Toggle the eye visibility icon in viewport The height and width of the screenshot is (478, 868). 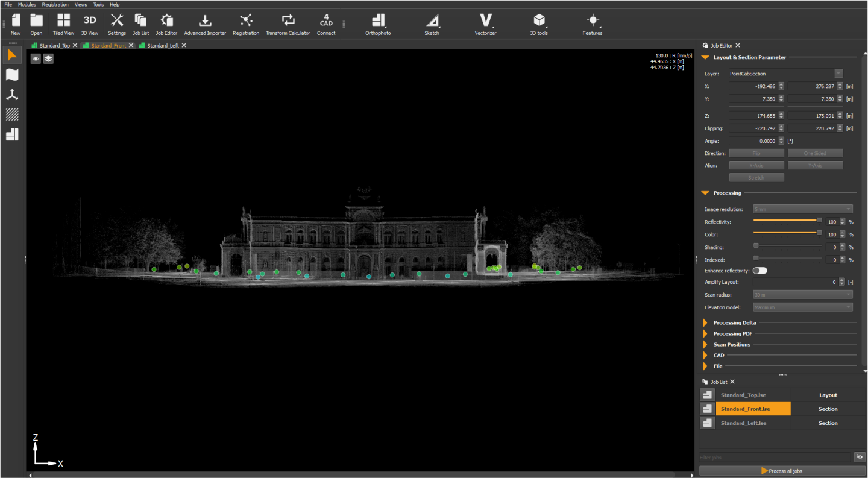36,58
